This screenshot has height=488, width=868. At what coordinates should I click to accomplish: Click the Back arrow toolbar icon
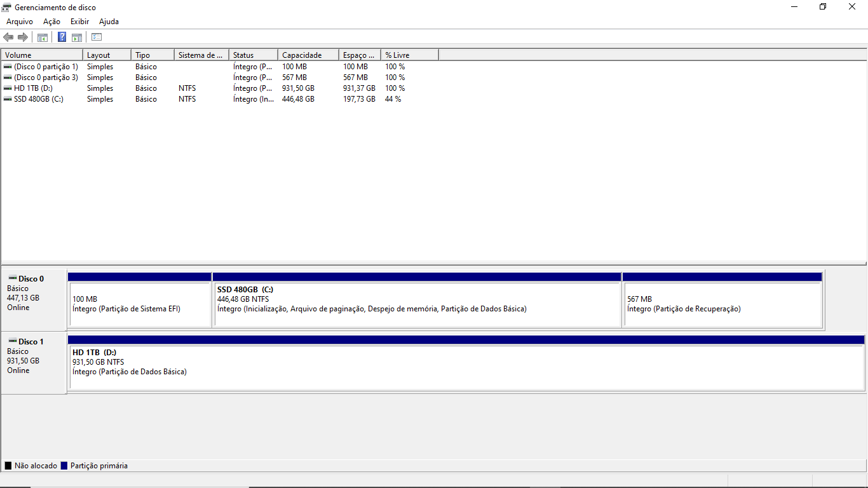(x=8, y=37)
